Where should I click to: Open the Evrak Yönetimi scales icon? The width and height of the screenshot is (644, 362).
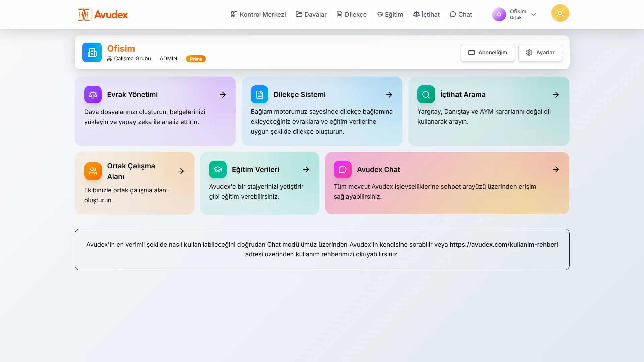click(93, 95)
